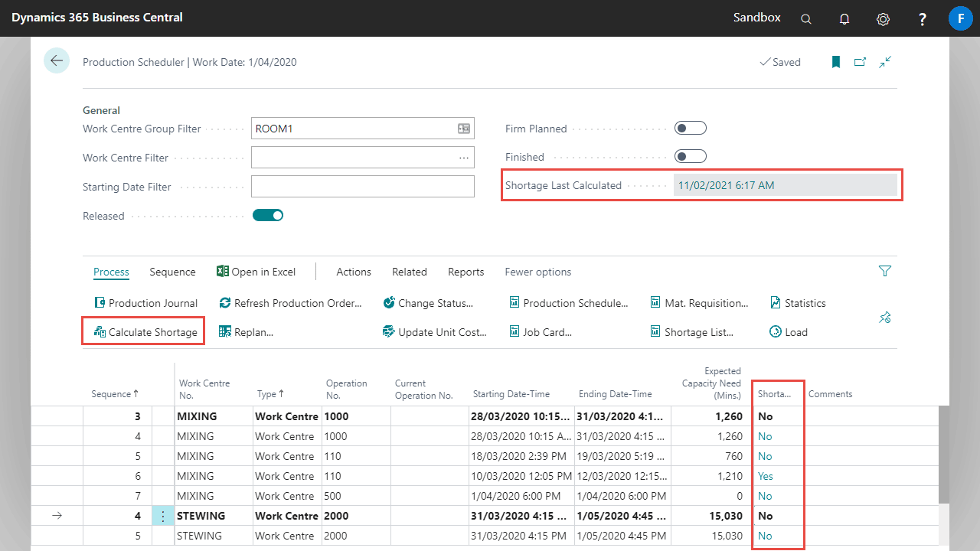Open Work Centre Group Filter lookup
The image size is (980, 551).
coord(464,129)
